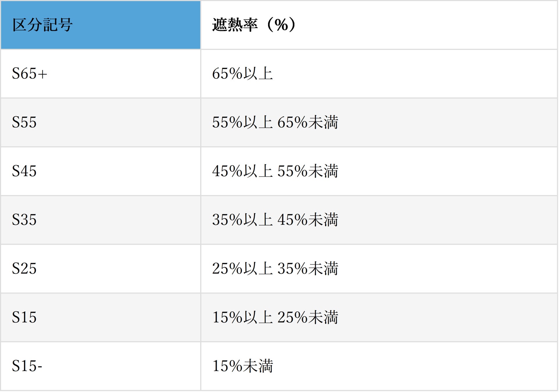559x392 pixels.
Task: Click the S15- cell
Action: pos(100,366)
